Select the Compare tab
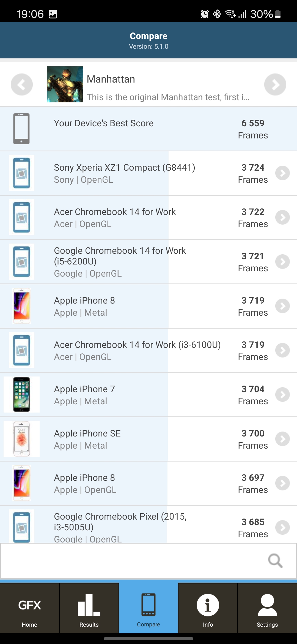Screen dimensions: 297x644 point(148,608)
